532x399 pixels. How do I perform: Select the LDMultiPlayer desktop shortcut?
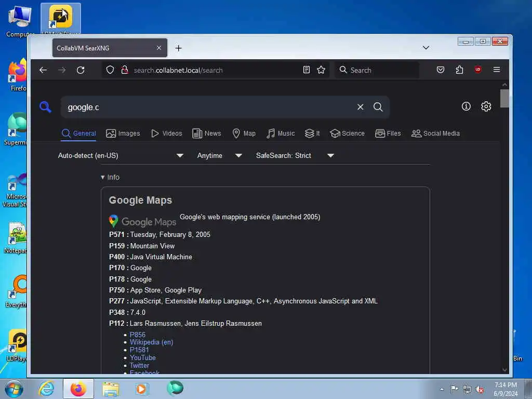[61, 19]
